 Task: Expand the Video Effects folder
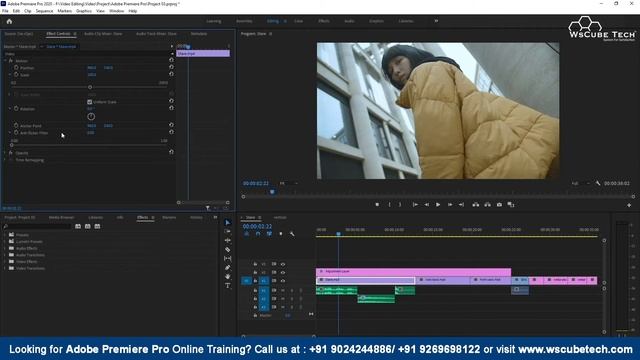click(x=5, y=261)
